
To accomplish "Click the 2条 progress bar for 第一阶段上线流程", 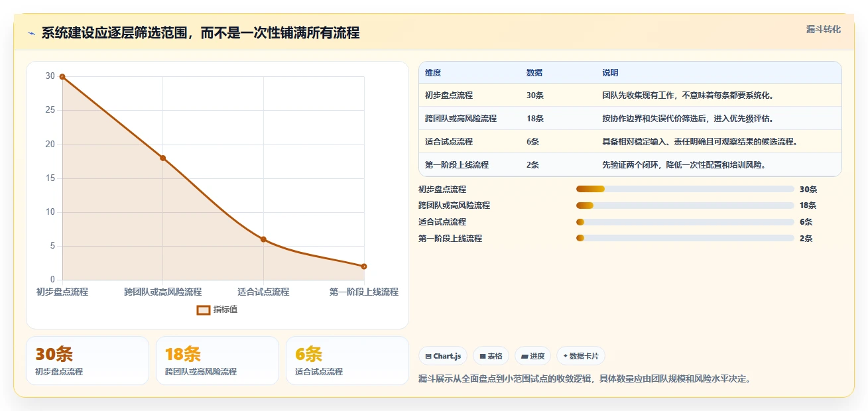I will [685, 238].
